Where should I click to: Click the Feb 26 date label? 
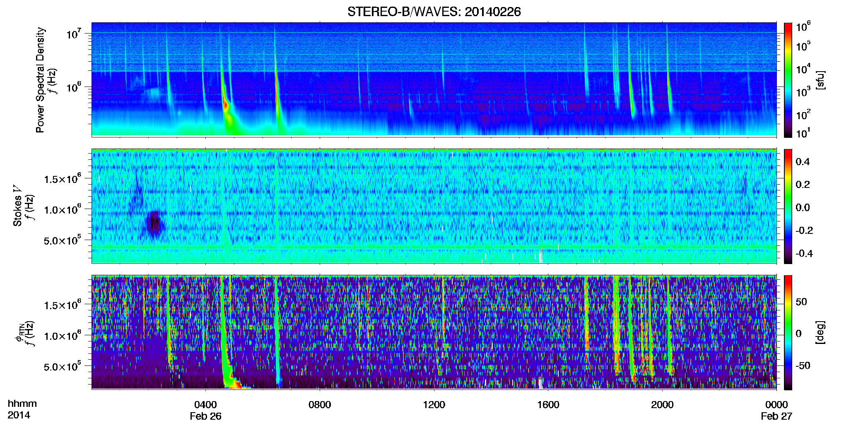(x=205, y=416)
